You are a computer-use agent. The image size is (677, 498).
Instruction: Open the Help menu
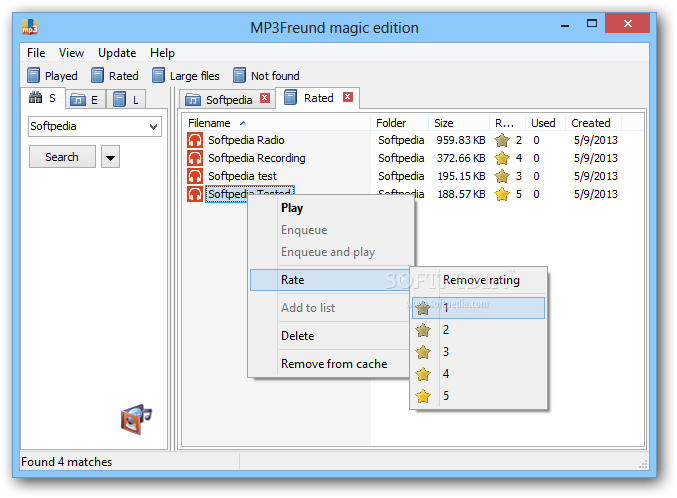162,53
